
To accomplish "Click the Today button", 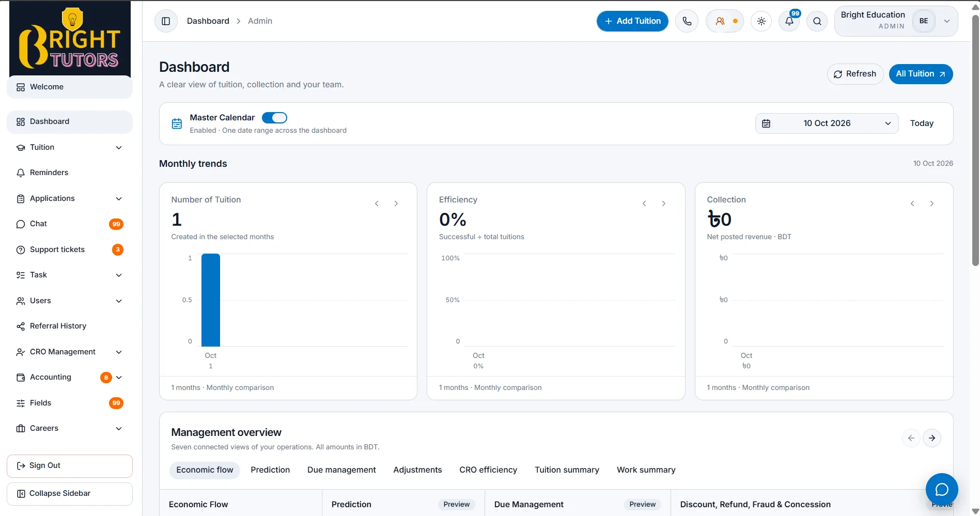I will (922, 123).
